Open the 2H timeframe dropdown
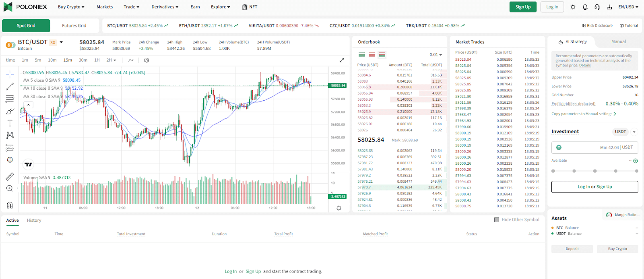The width and height of the screenshot is (644, 279). point(111,60)
